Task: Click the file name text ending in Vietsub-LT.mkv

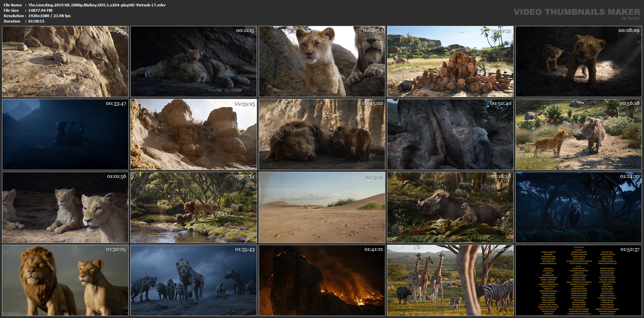Action: tap(97, 5)
